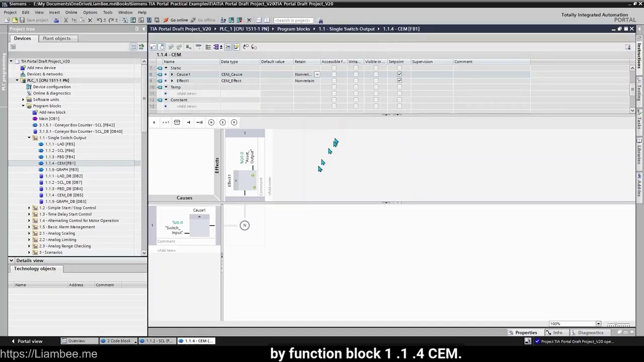Screen dimensions: 644x362
Task: Switch to the Devices tab
Action: pyautogui.click(x=22, y=38)
